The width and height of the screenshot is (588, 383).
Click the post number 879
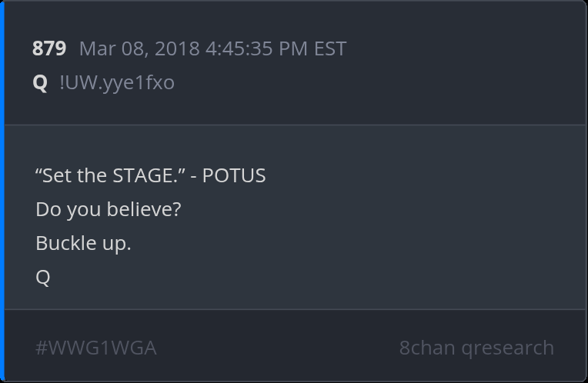tap(49, 48)
